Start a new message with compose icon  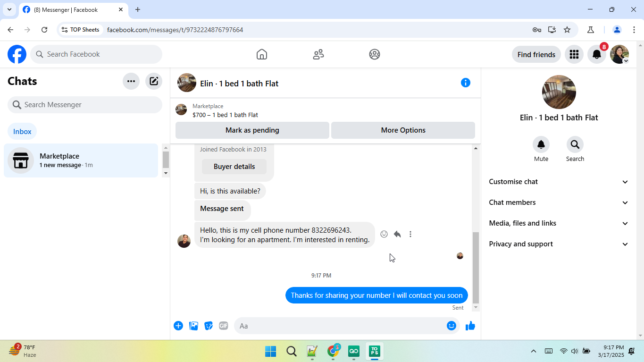pyautogui.click(x=154, y=81)
